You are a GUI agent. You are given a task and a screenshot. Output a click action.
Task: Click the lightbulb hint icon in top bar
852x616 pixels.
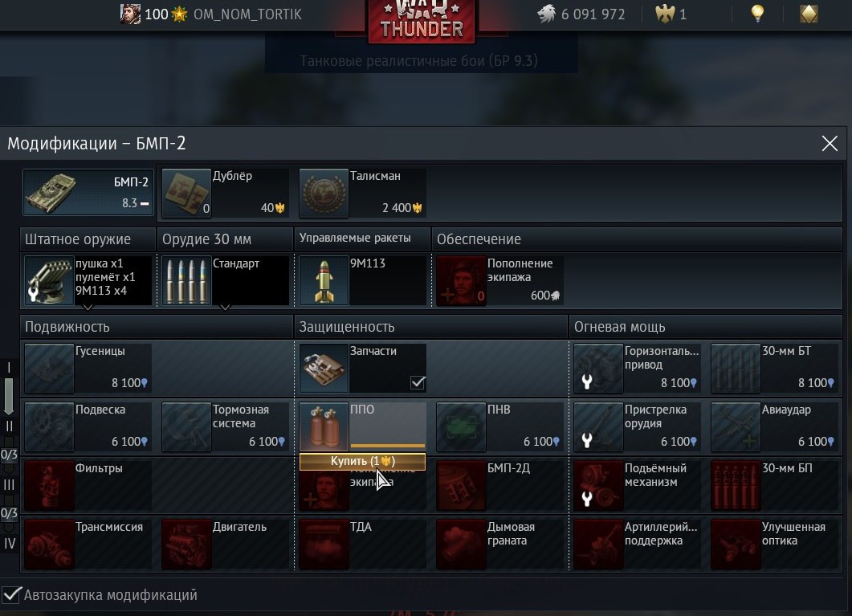pos(757,13)
